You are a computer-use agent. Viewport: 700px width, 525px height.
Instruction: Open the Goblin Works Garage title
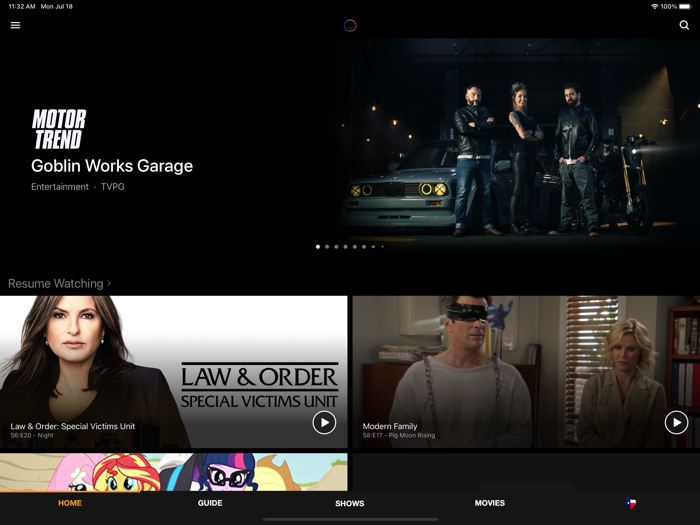click(x=112, y=166)
